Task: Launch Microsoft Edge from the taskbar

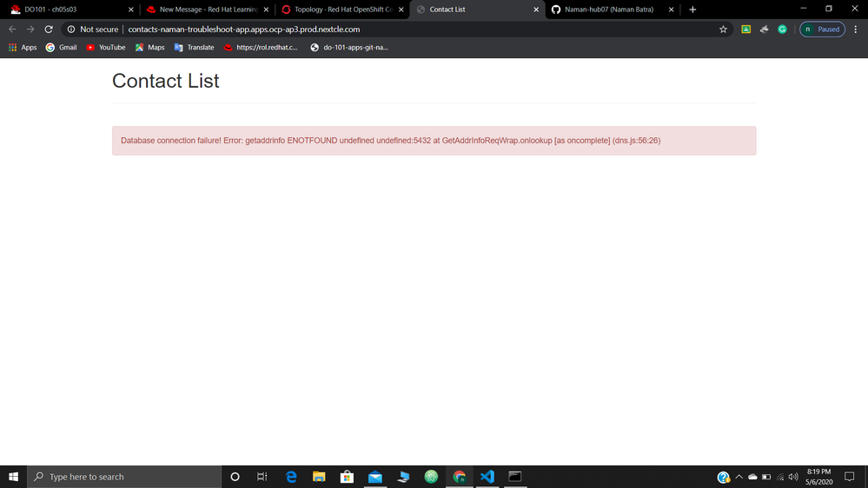Action: pyautogui.click(x=291, y=477)
